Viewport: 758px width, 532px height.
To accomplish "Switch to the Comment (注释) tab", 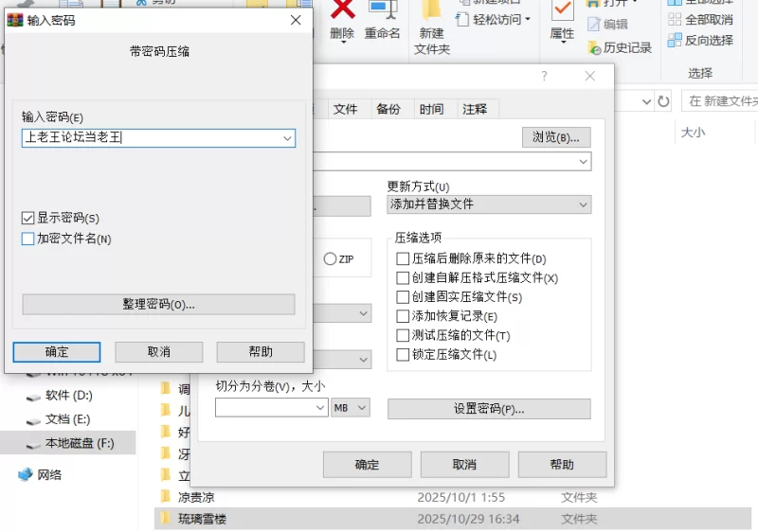I will coord(475,109).
